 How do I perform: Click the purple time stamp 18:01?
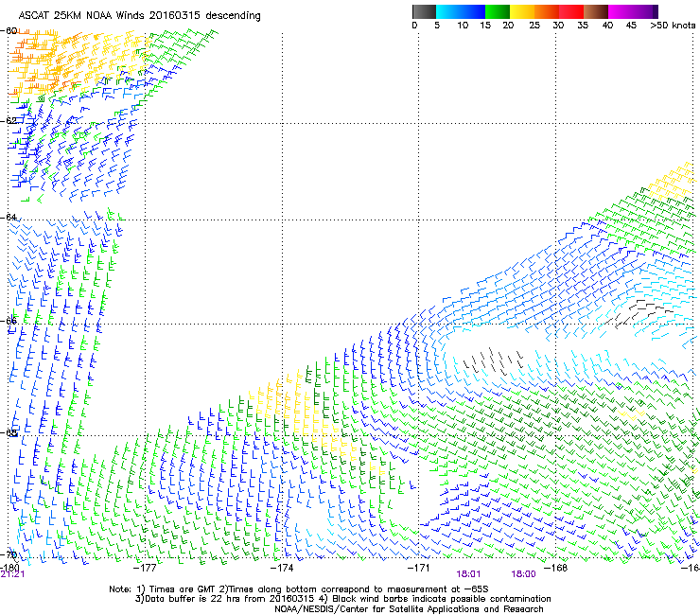(468, 574)
